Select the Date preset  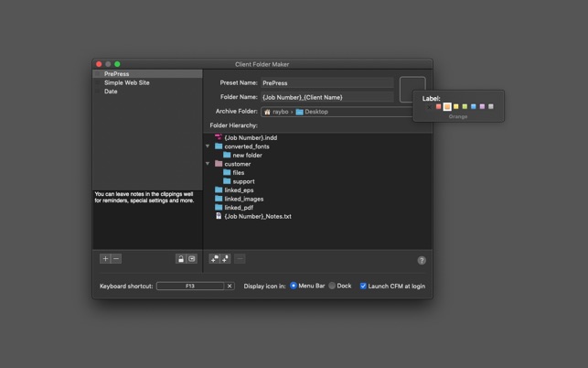pos(111,92)
